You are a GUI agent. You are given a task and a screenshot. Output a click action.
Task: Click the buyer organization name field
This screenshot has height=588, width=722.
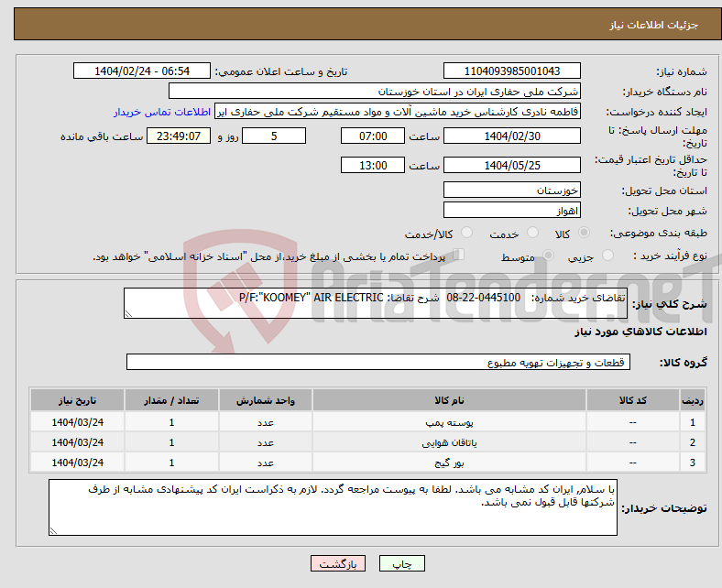pos(375,92)
